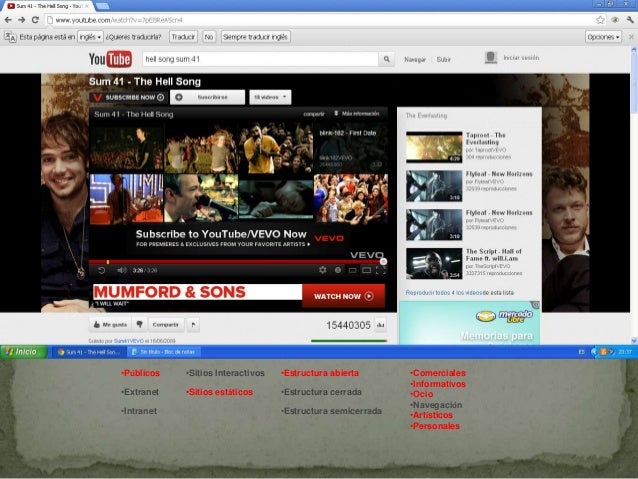Click the user avatar icon beside Iniciar sesión
638x479 pixels.
tap(491, 58)
